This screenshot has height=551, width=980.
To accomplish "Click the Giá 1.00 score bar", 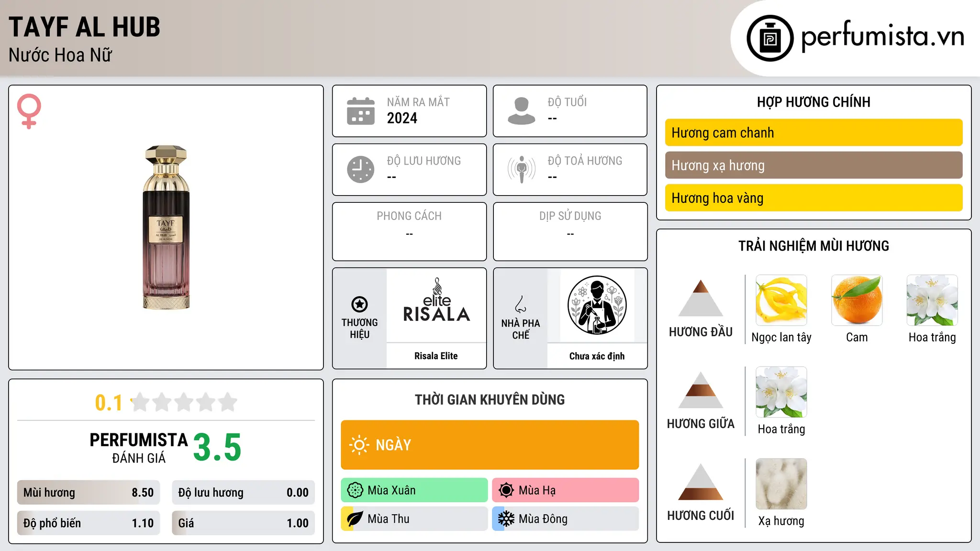I will (243, 523).
